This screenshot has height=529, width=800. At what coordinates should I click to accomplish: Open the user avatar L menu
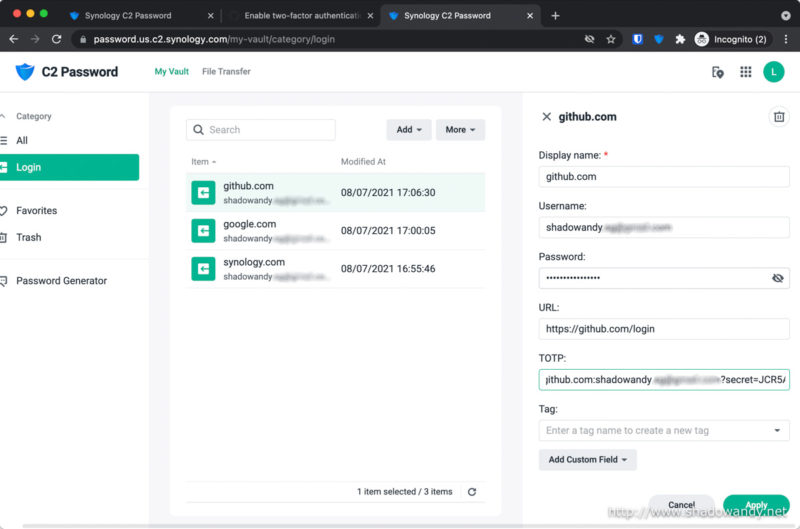[773, 72]
